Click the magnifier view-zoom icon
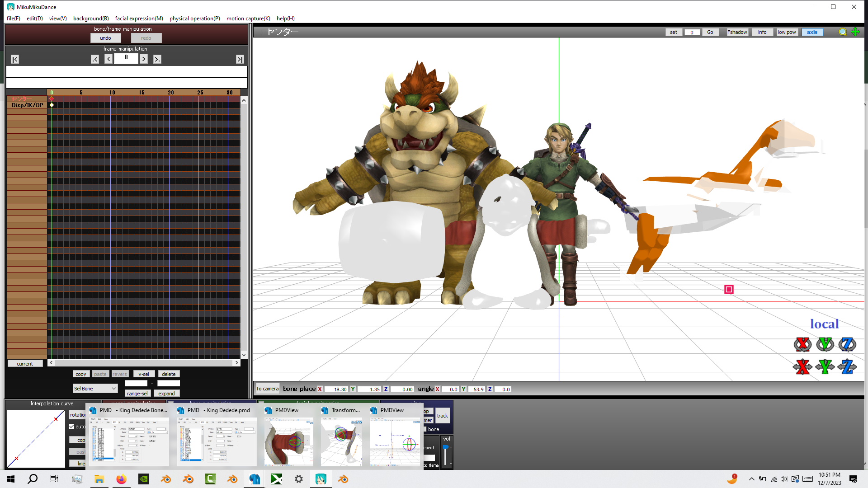 843,32
